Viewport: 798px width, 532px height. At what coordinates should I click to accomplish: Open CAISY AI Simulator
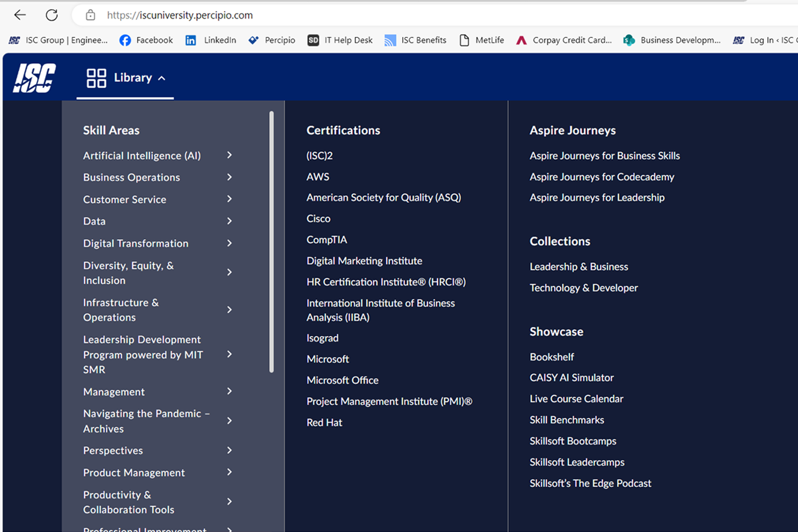click(x=571, y=378)
